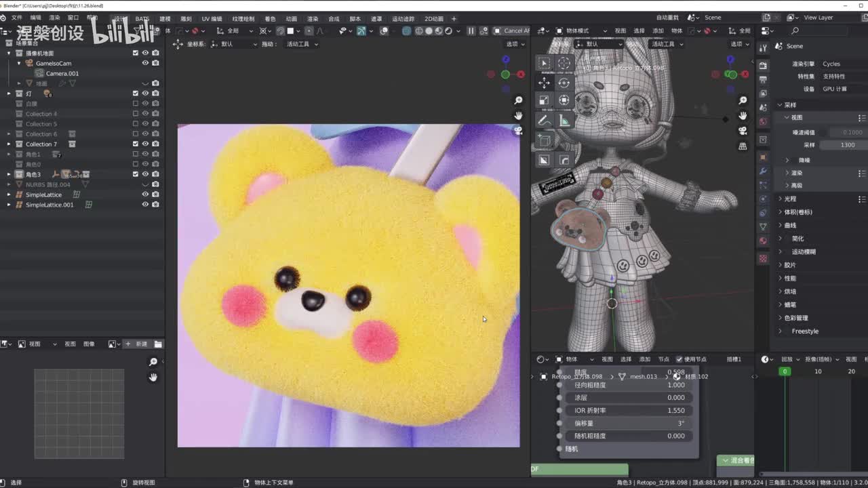This screenshot has height=488, width=868.
Task: Activate the Scale tool in viewport toolbar
Action: 544,100
